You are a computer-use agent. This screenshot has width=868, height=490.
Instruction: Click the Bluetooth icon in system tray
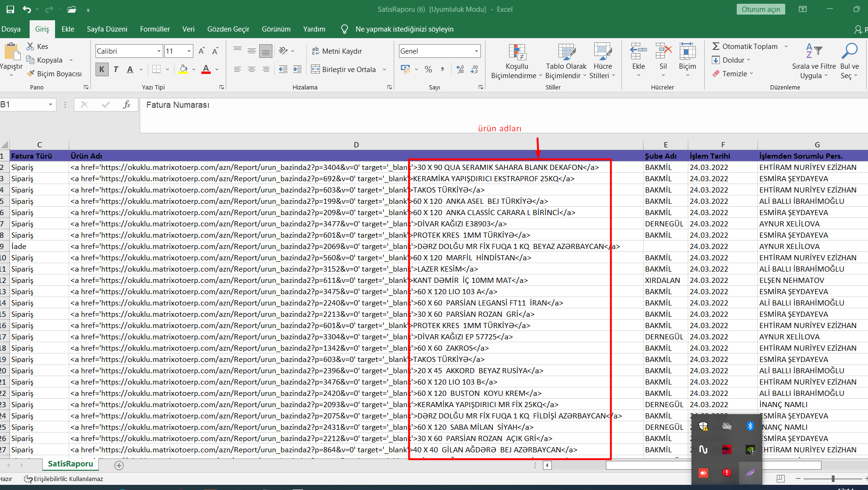click(x=750, y=426)
